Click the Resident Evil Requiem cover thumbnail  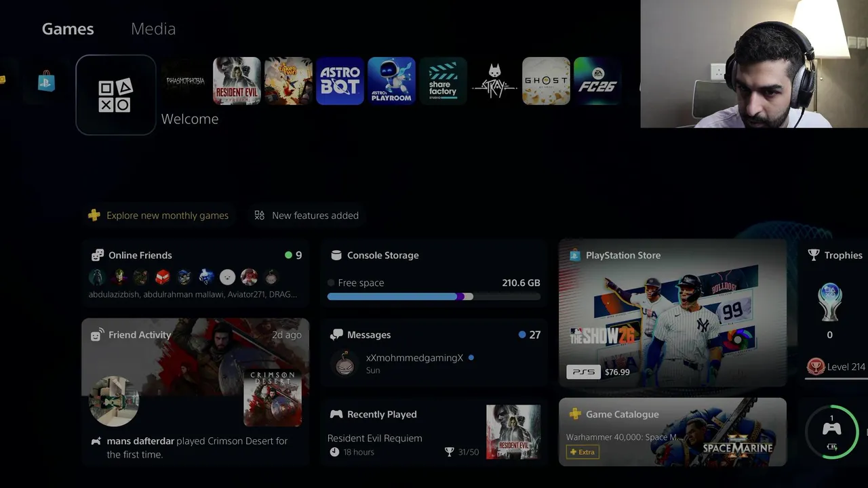[x=513, y=432]
